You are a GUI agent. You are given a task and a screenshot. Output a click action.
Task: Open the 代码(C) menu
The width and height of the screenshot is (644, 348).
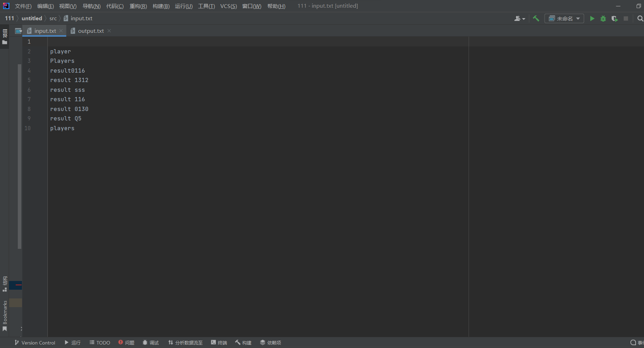(115, 6)
